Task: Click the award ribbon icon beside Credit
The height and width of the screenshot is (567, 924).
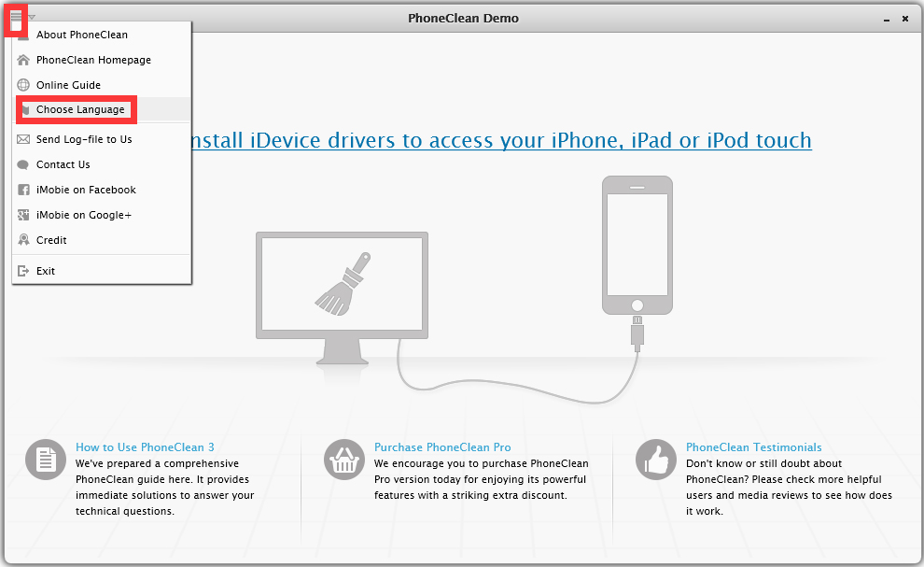Action: 23,239
